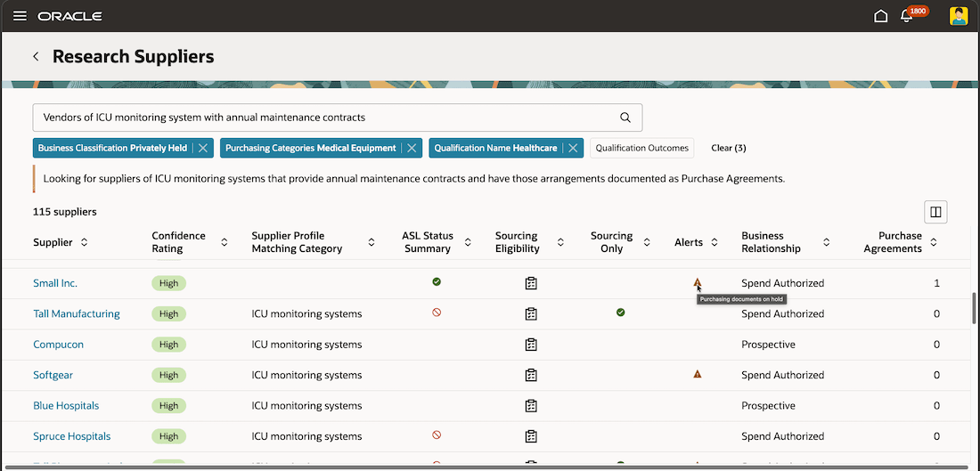980x471 pixels.
Task: Open Sourcing Eligibility icon for Tall Manufacturing
Action: click(x=531, y=313)
